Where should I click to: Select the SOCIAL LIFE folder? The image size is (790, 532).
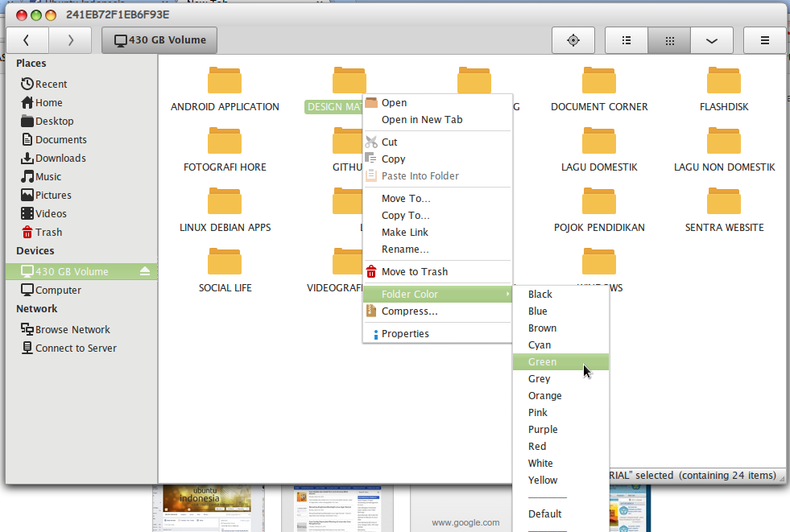[225, 270]
